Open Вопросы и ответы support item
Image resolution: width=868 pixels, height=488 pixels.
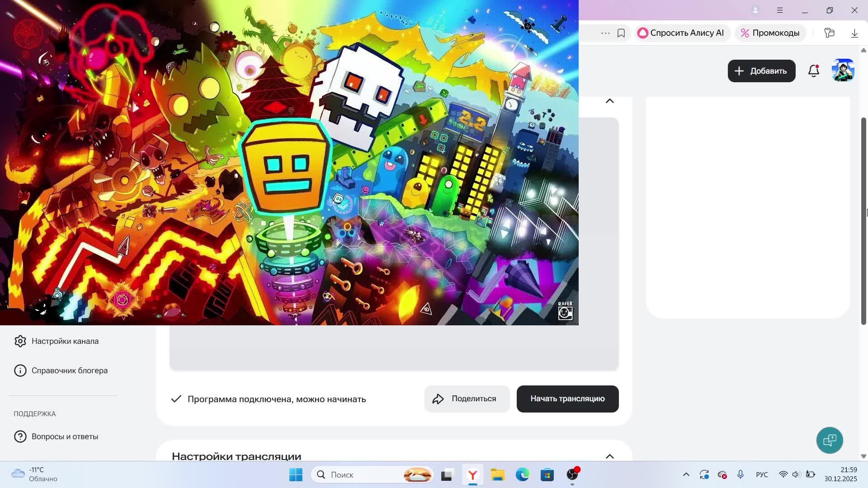point(65,436)
